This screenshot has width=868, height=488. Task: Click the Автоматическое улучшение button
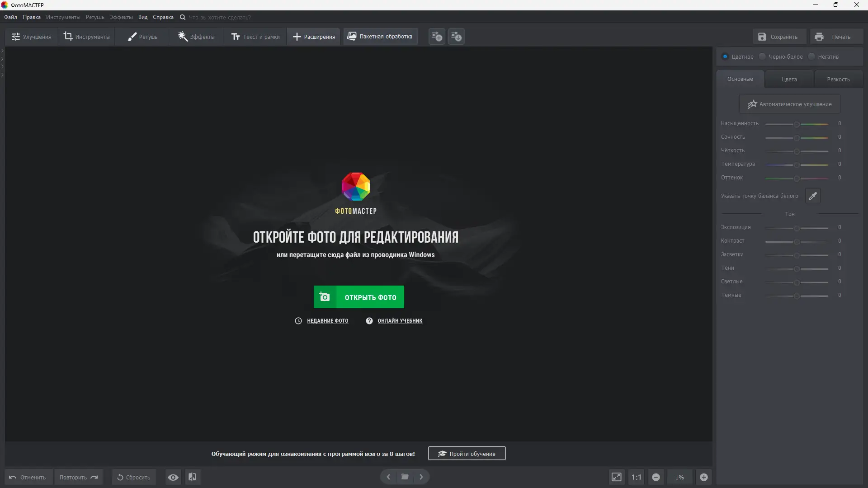pos(789,103)
